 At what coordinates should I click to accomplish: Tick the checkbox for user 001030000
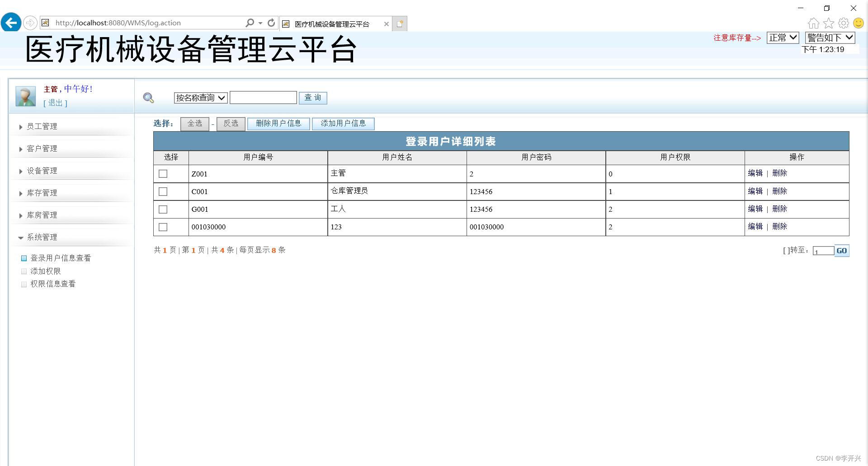(x=163, y=227)
